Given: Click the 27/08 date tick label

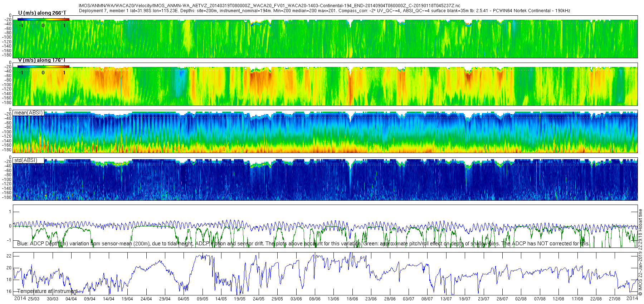Looking at the screenshot, I should [615, 299].
